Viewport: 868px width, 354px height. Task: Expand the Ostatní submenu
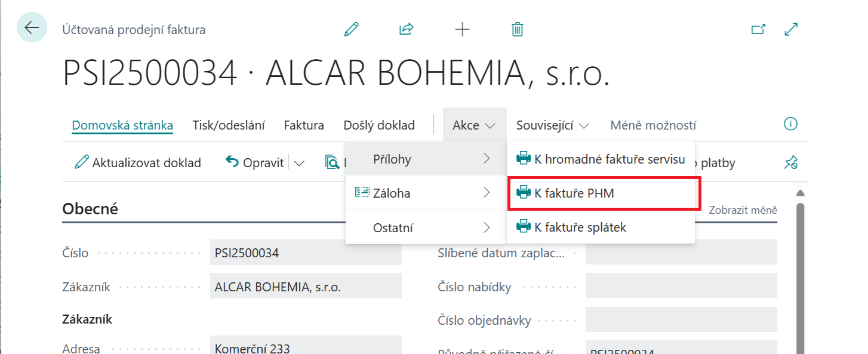(x=426, y=227)
